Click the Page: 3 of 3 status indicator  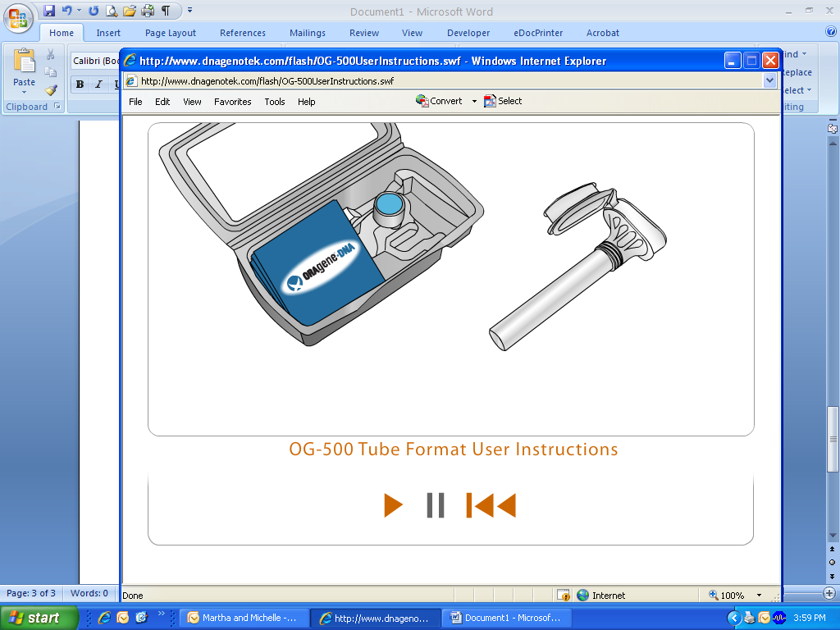click(x=31, y=593)
